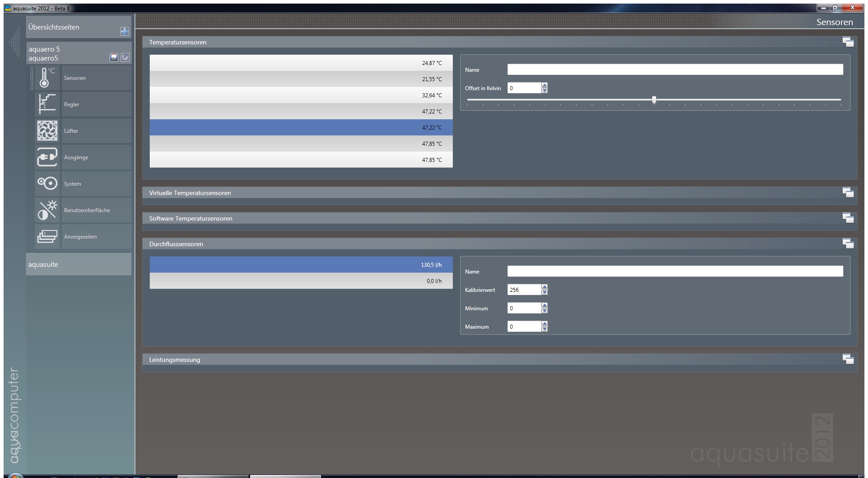
Task: Click window icon in Durchflusssensoren header
Action: tap(848, 243)
